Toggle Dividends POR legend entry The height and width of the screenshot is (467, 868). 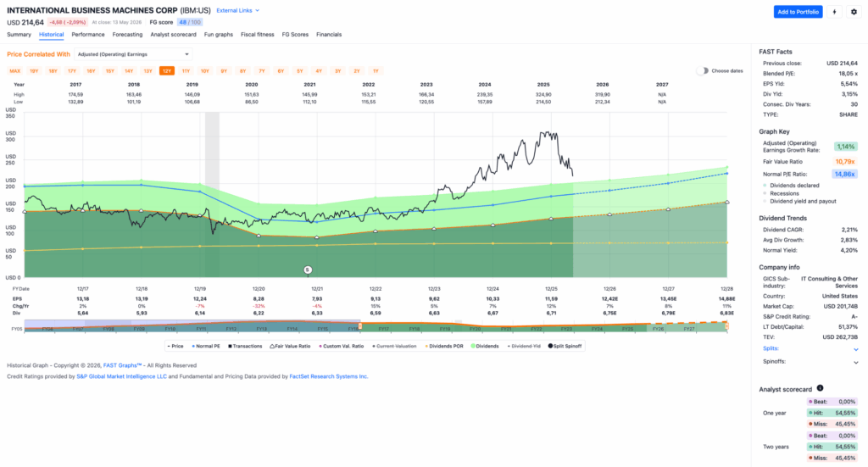click(x=444, y=346)
